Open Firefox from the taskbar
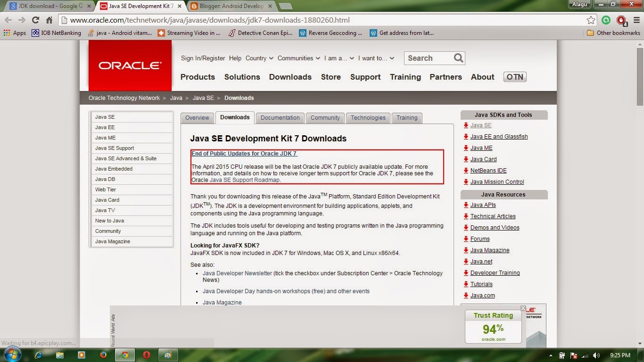Screen dimensions: 644x362 103,355
